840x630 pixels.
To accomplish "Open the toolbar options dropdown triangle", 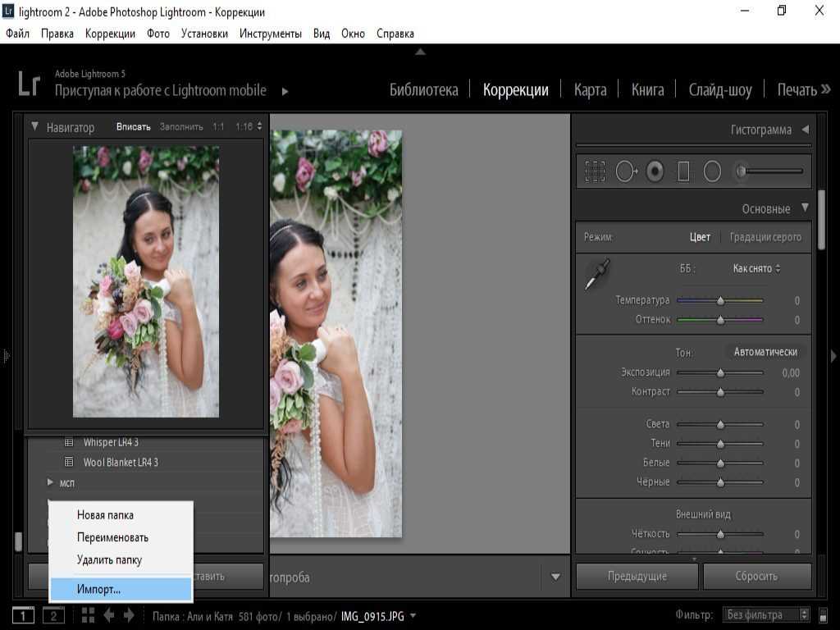I will (555, 577).
